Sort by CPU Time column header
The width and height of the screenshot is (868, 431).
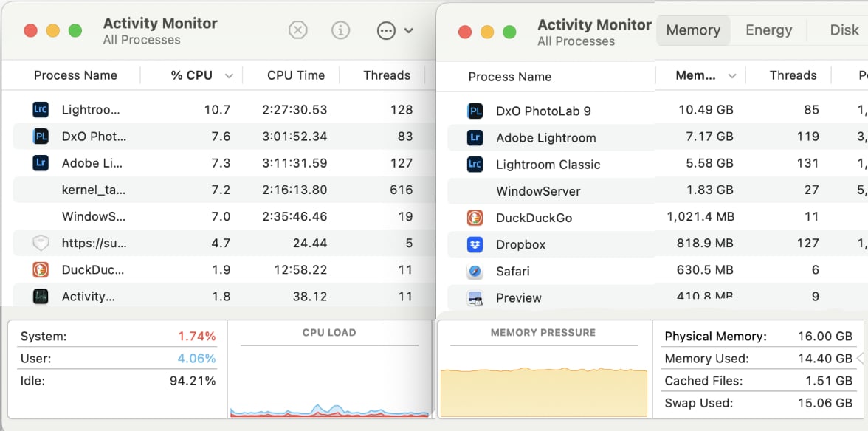(x=295, y=75)
